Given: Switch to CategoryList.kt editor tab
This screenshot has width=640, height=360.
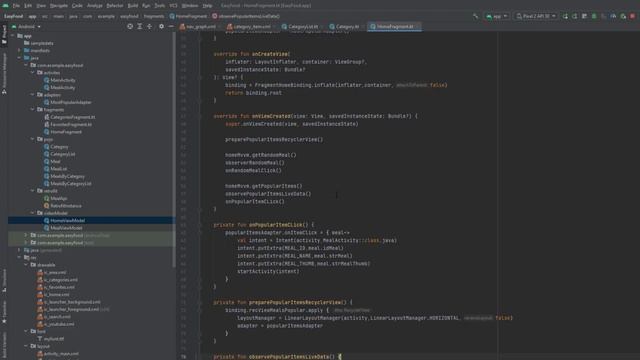Looking at the screenshot, I should [302, 27].
